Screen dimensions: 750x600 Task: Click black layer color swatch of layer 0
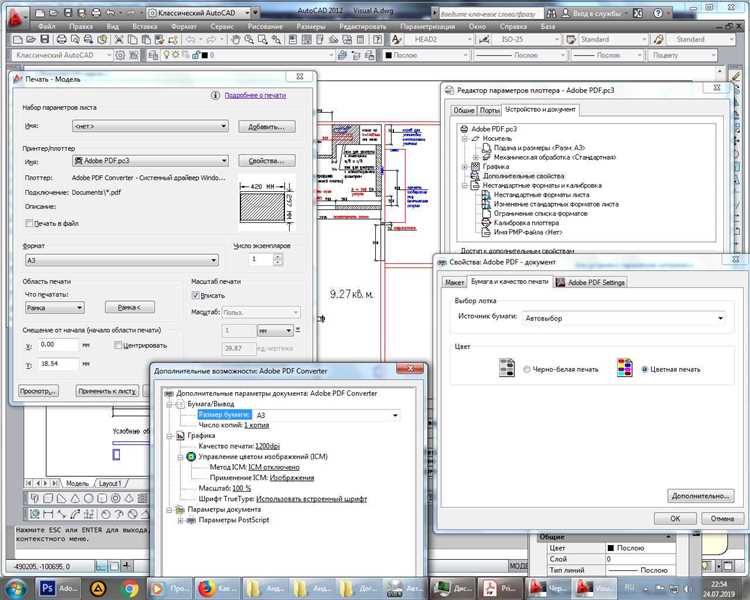pos(204,56)
